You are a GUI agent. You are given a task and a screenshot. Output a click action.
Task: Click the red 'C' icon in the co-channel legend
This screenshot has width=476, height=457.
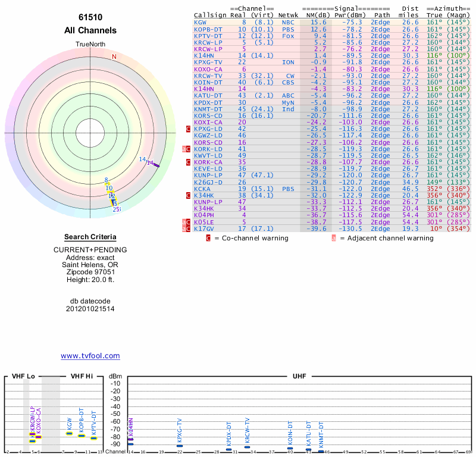208,238
